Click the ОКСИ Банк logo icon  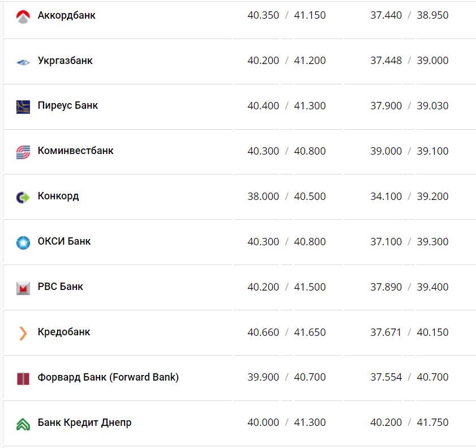(23, 242)
